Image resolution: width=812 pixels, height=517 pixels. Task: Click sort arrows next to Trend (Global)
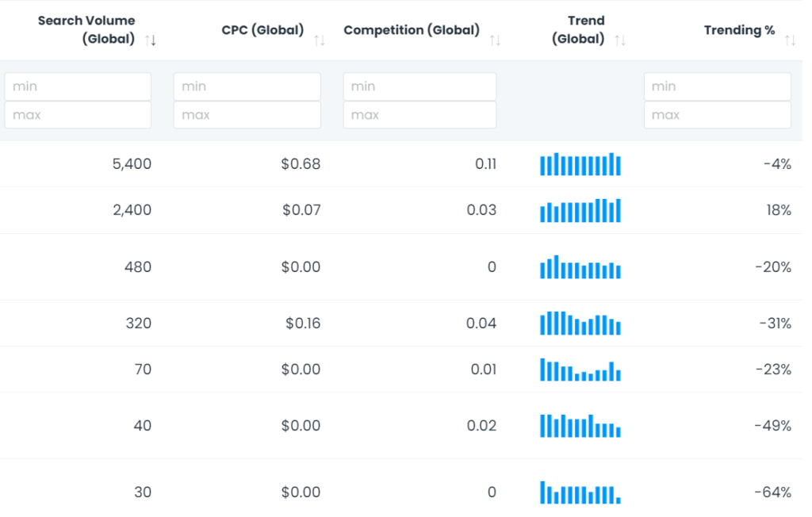click(620, 40)
